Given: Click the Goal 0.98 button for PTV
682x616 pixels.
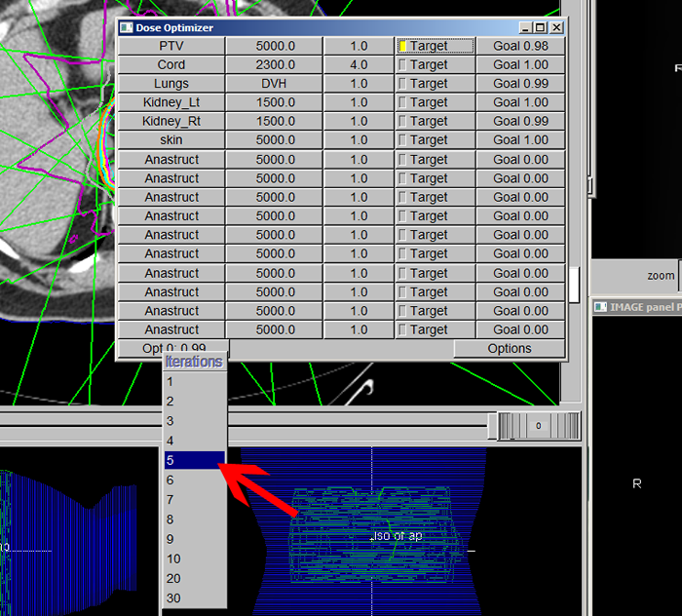Looking at the screenshot, I should click(520, 46).
